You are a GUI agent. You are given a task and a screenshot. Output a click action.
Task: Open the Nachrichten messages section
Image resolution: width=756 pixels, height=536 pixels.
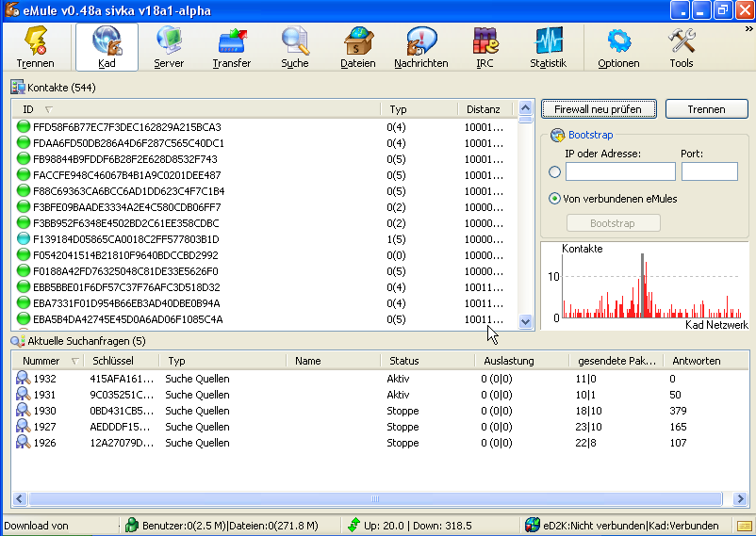(421, 47)
